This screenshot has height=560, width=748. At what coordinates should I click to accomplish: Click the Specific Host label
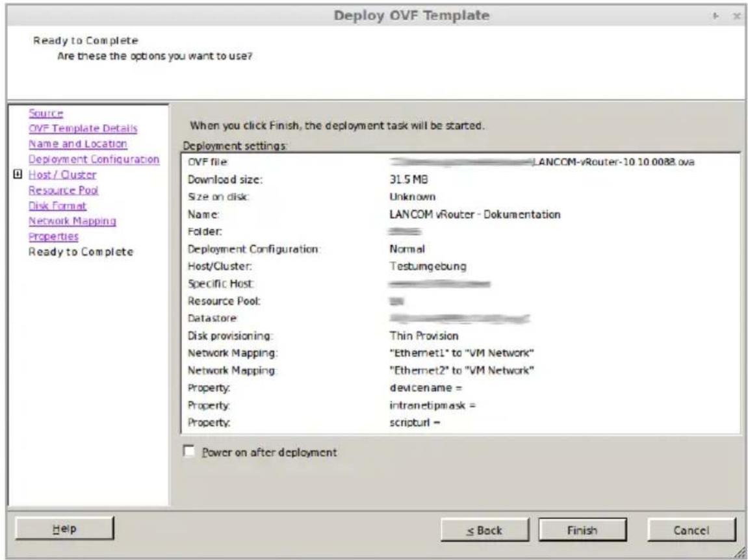pyautogui.click(x=221, y=284)
